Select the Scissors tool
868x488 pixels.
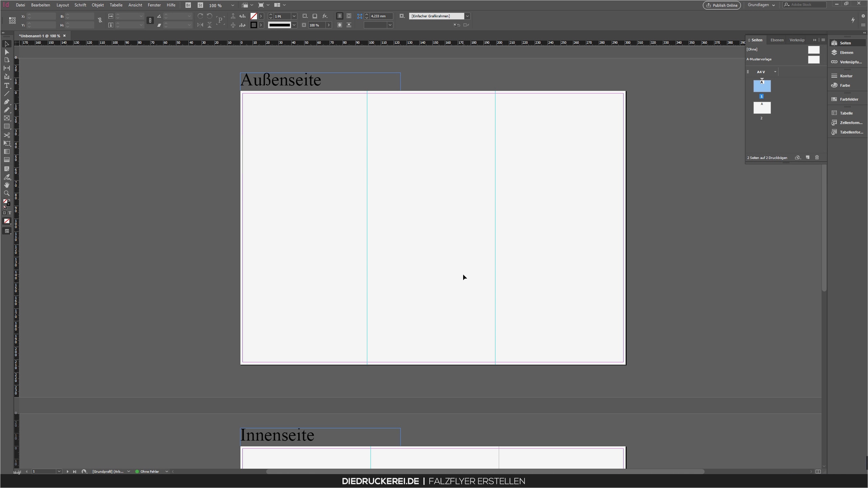[7, 135]
